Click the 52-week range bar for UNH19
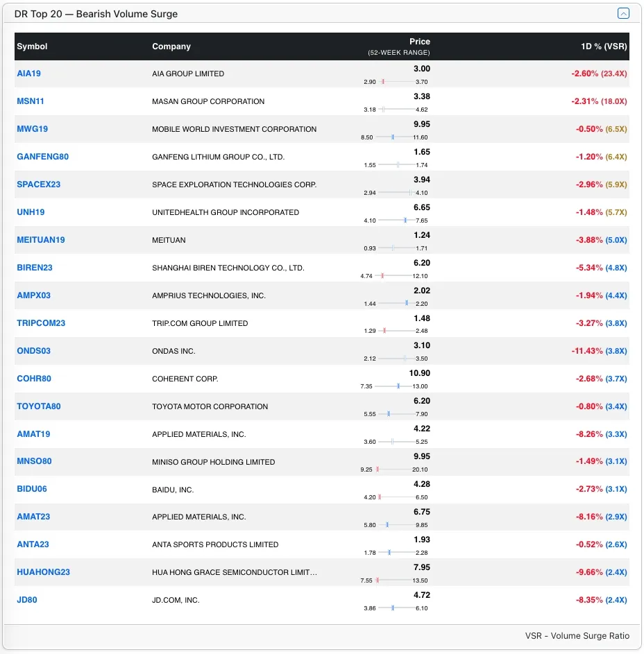 396,221
